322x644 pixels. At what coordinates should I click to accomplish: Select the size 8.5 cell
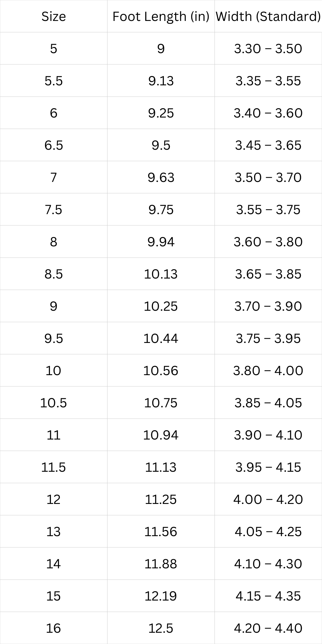coord(53,274)
